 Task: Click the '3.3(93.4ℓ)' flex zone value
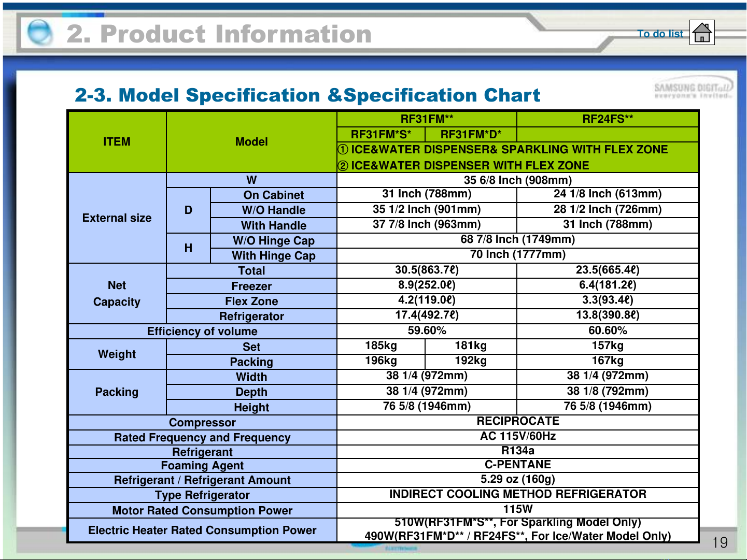click(x=608, y=300)
